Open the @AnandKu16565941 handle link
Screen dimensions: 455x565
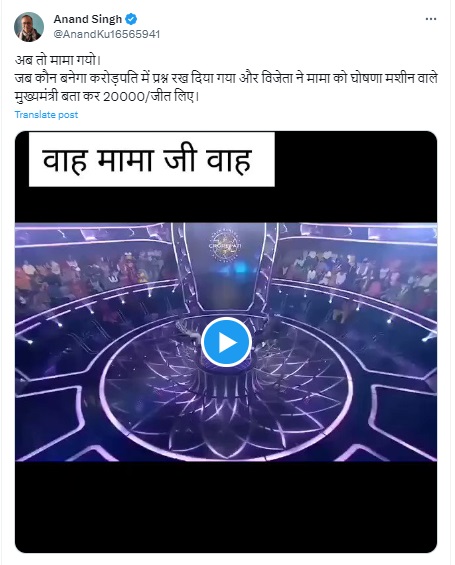(x=107, y=34)
